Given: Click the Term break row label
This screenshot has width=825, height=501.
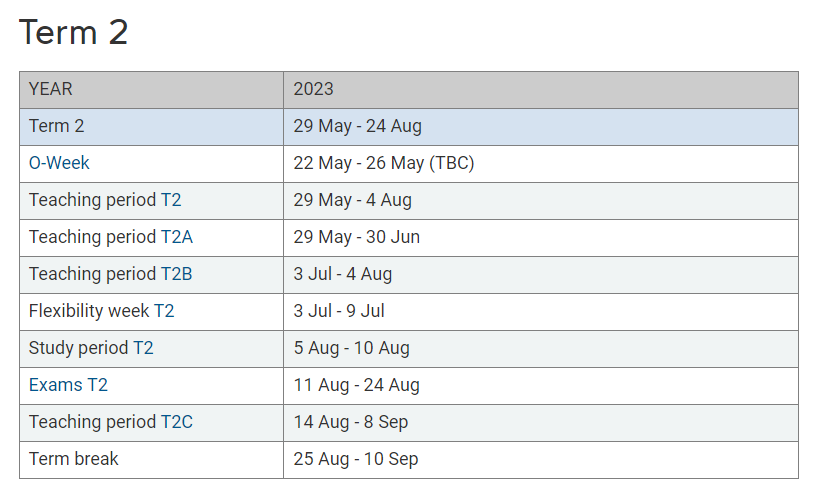Looking at the screenshot, I should [x=74, y=459].
